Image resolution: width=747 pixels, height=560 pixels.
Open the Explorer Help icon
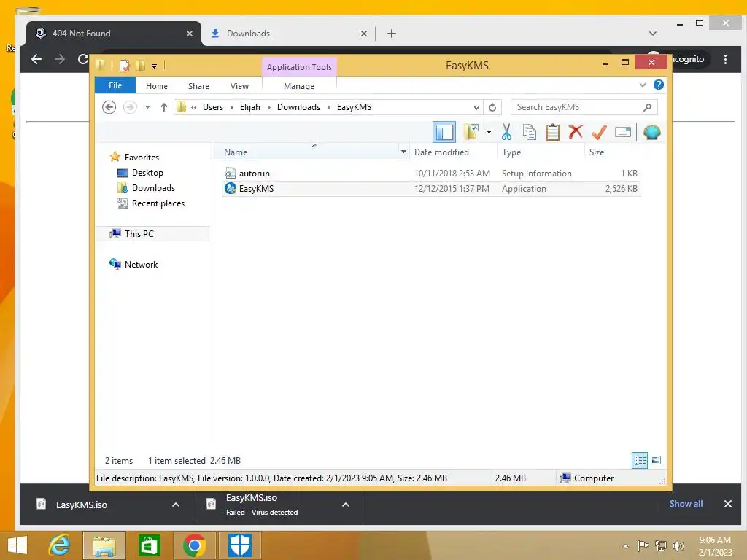coord(659,85)
